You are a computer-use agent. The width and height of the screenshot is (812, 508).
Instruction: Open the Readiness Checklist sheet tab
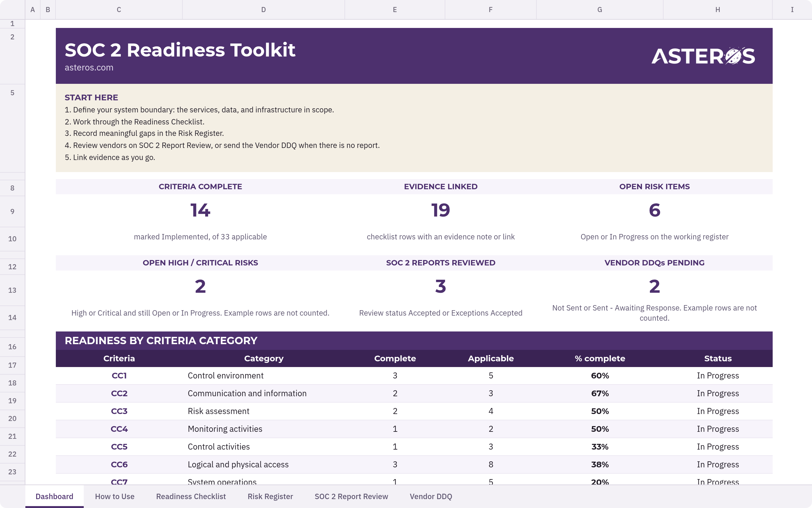(191, 496)
